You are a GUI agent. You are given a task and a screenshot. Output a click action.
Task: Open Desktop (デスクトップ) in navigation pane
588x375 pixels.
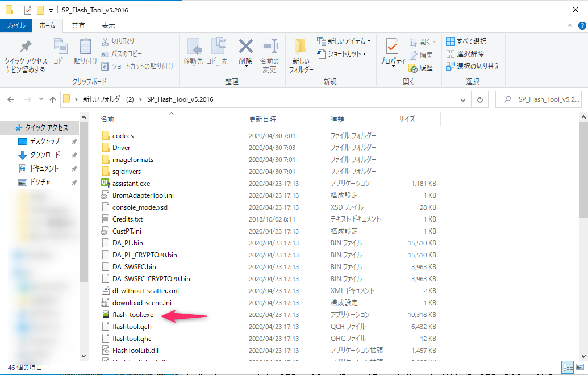pos(44,141)
